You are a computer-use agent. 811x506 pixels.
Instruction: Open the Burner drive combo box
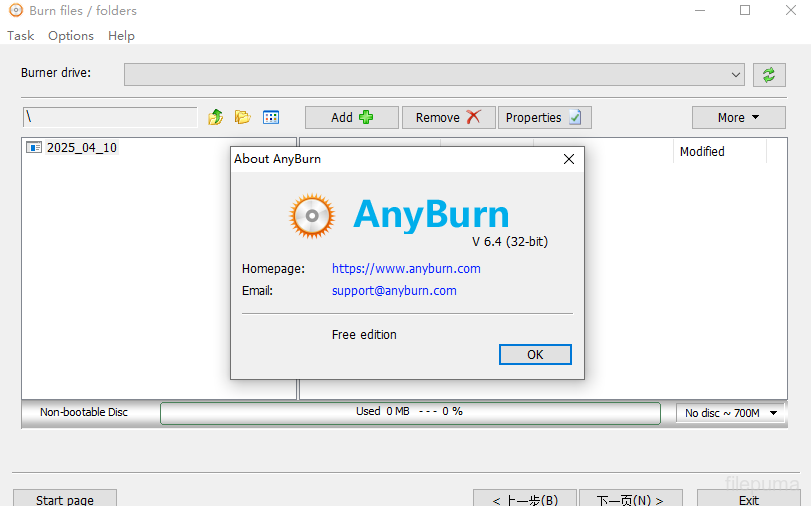[434, 75]
